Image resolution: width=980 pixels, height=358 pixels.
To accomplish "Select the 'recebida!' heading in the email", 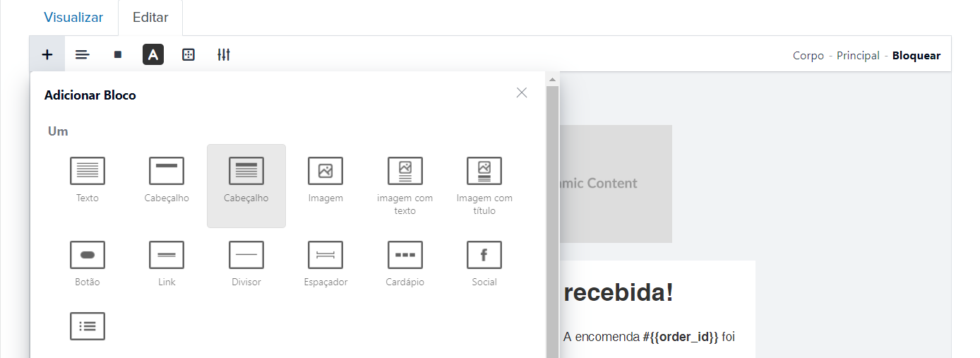I will [619, 292].
